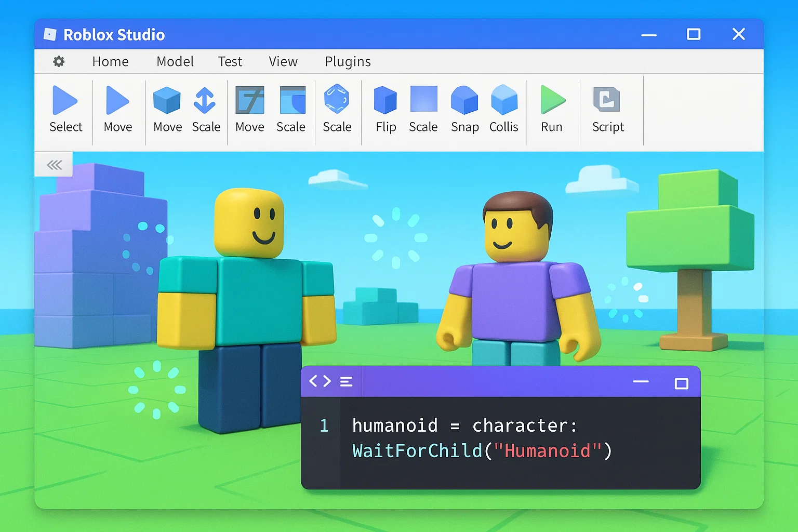
Task: Select Scale with the flat square icon
Action: coord(424,99)
